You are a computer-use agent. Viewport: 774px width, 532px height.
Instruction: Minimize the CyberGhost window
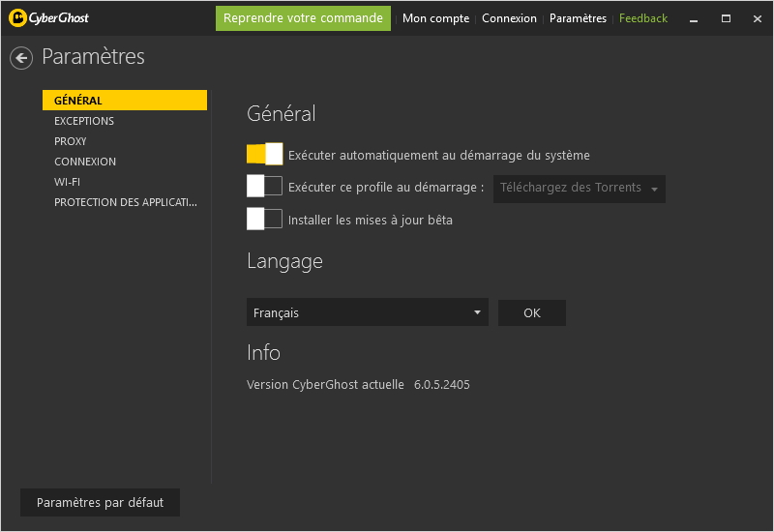[x=694, y=18]
